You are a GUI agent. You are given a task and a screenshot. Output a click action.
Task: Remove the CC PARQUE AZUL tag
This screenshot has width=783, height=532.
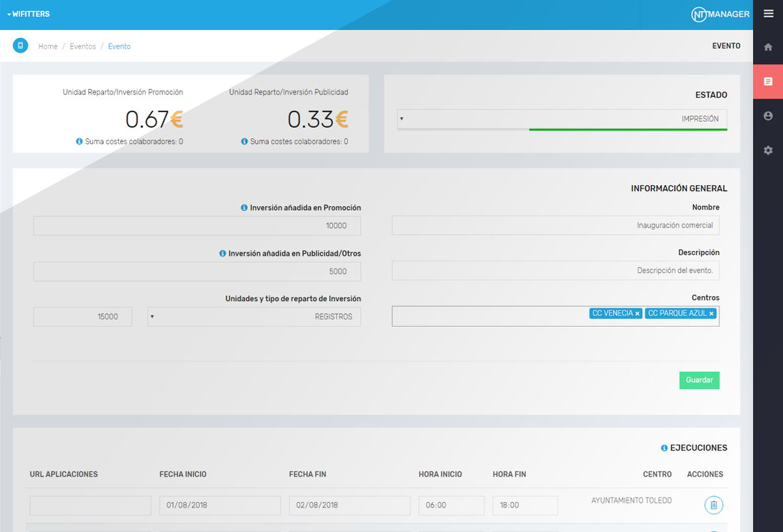tap(711, 314)
